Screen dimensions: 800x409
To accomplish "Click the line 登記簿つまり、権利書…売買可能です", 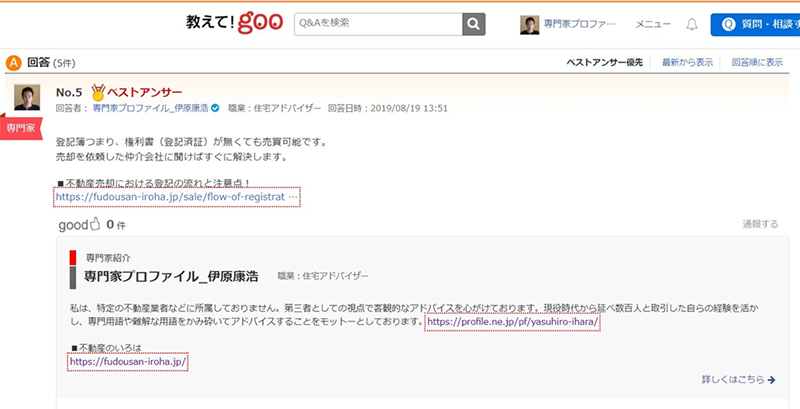I will [x=191, y=142].
